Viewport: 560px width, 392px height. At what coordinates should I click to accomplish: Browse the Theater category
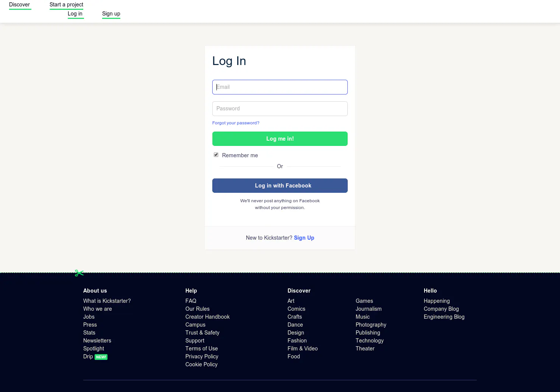point(365,349)
